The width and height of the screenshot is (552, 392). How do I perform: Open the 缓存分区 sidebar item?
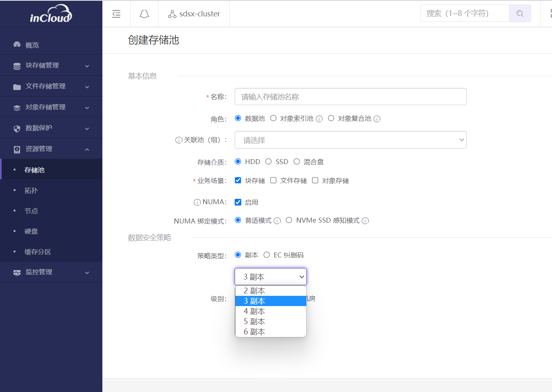click(x=51, y=252)
